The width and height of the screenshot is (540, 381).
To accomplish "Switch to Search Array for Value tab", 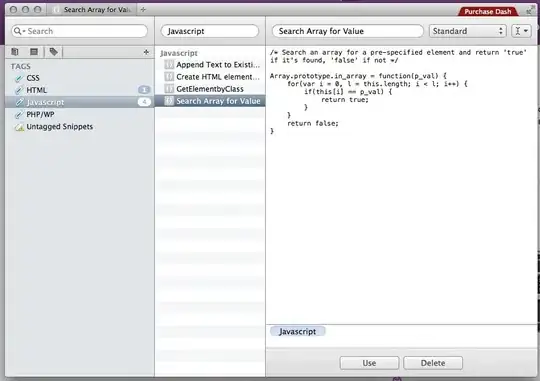I will click(x=93, y=10).
